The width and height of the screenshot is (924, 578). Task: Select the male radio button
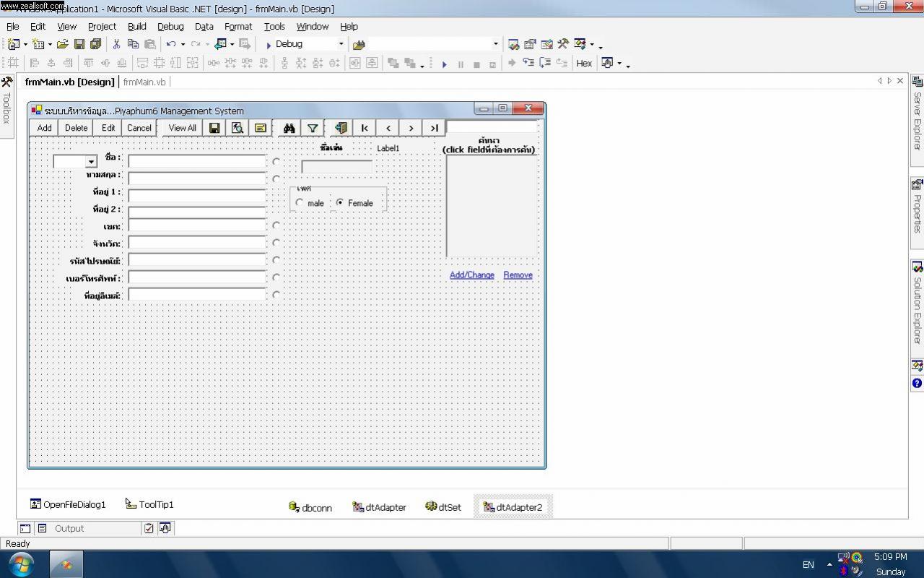click(x=300, y=203)
